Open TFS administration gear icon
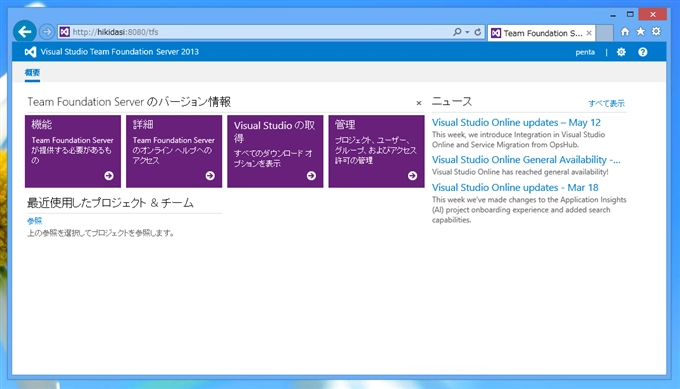 point(621,52)
